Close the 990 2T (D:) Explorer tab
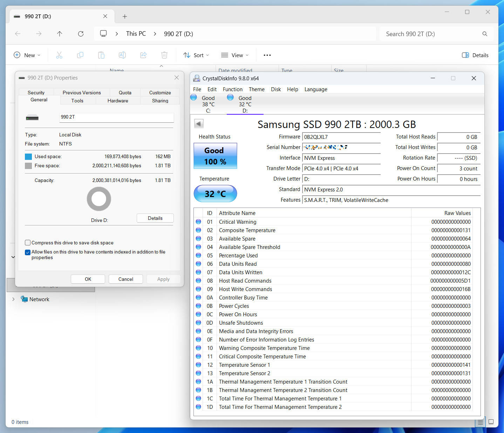The width and height of the screenshot is (504, 433). tap(105, 16)
